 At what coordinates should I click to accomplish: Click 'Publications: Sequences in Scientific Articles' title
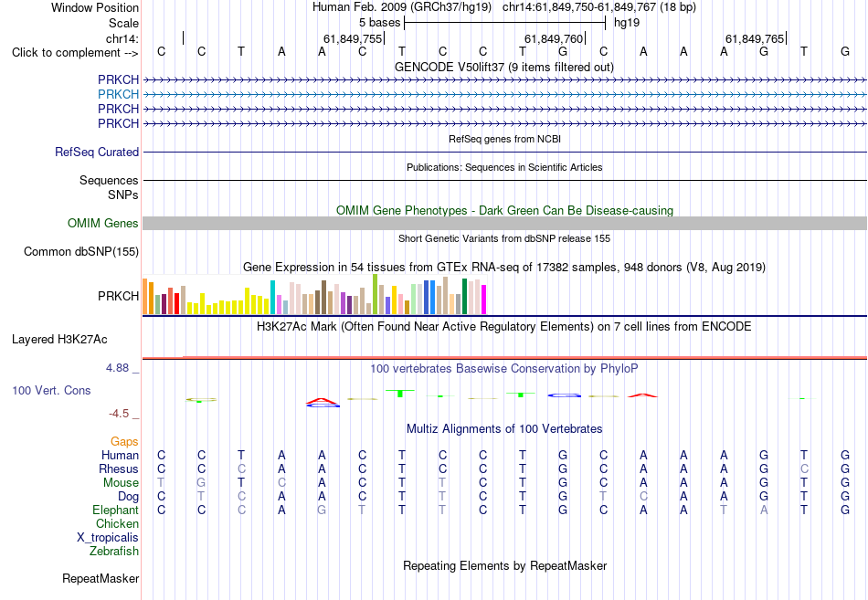(x=504, y=167)
